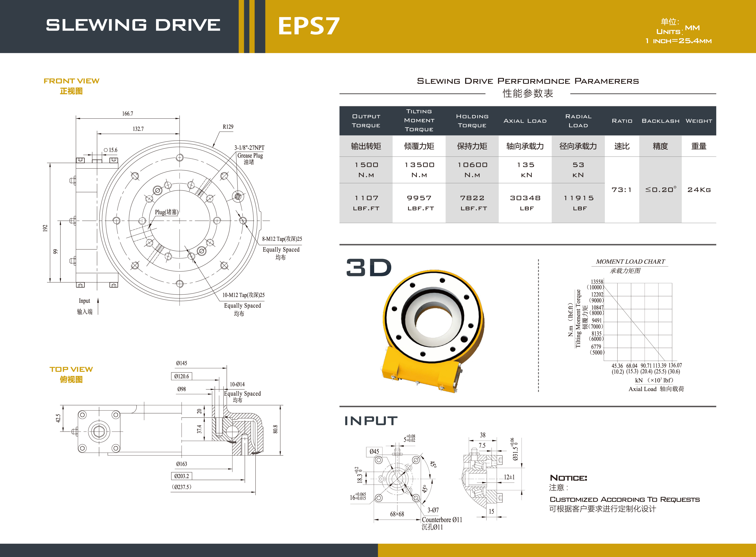This screenshot has height=557, width=756.
Task: Click the 'Counterbore Ø11' annotation
Action: tap(442, 520)
